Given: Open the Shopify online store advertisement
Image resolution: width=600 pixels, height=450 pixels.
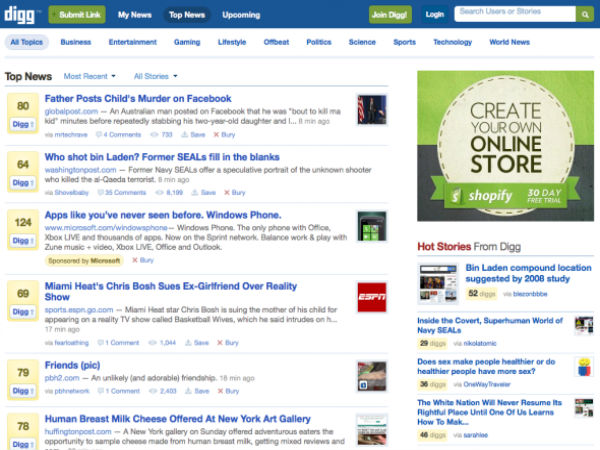Looking at the screenshot, I should point(504,146).
